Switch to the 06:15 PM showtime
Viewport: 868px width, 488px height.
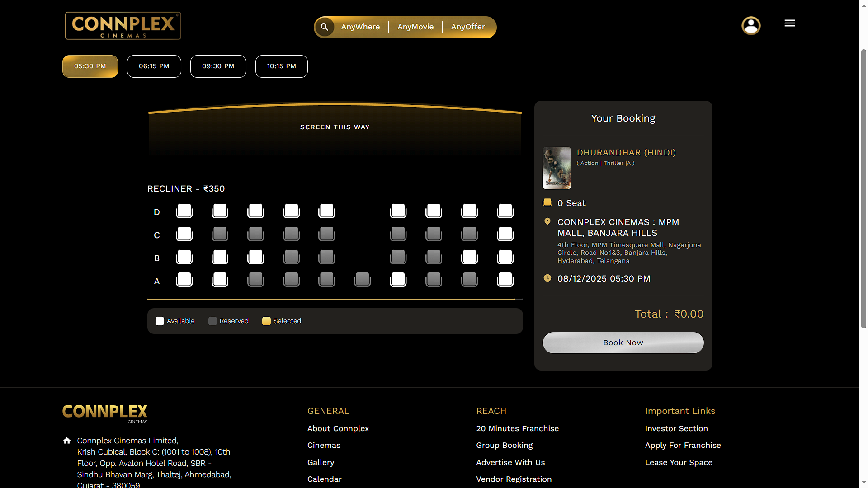pos(154,66)
